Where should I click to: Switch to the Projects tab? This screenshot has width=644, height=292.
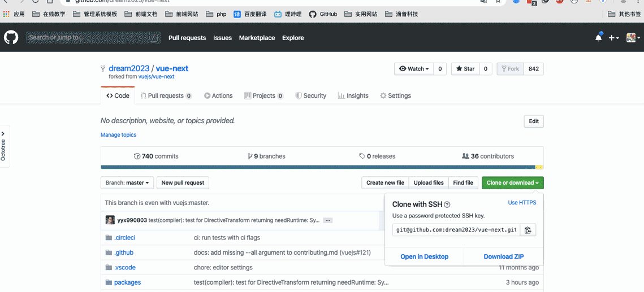click(x=264, y=95)
